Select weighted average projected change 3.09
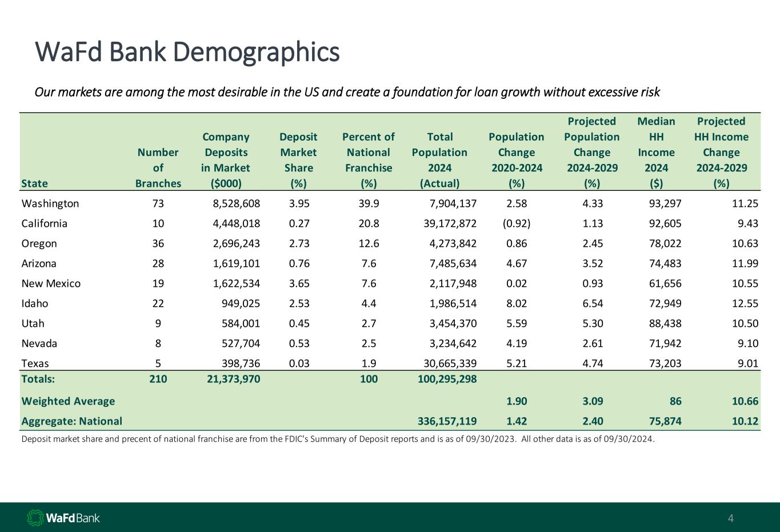 tap(591, 401)
